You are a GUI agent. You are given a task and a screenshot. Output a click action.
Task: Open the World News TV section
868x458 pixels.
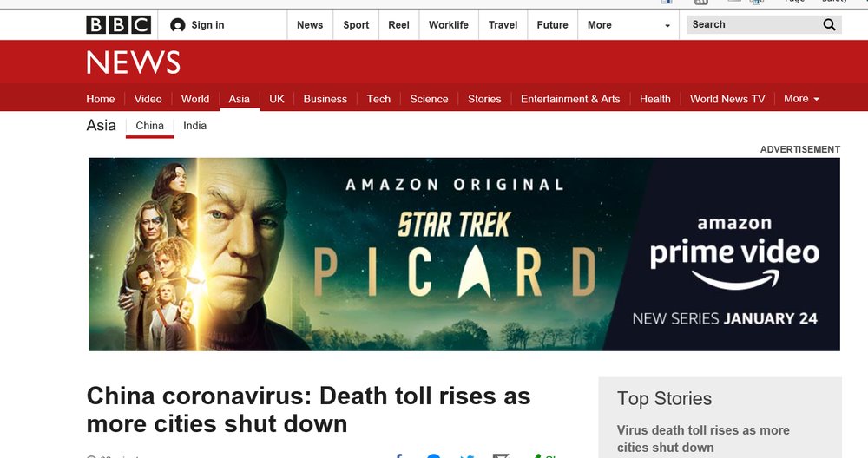click(x=727, y=99)
